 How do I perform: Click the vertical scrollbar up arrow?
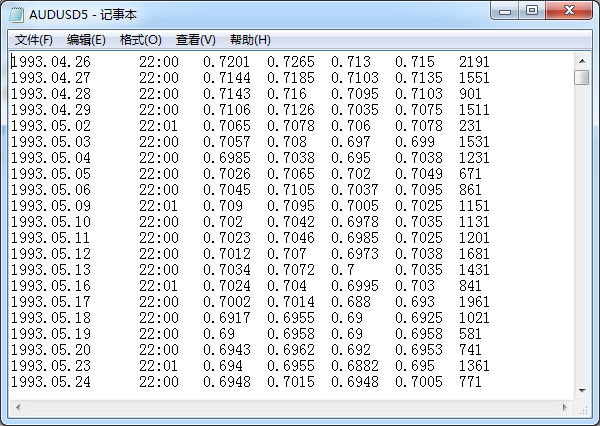(582, 61)
